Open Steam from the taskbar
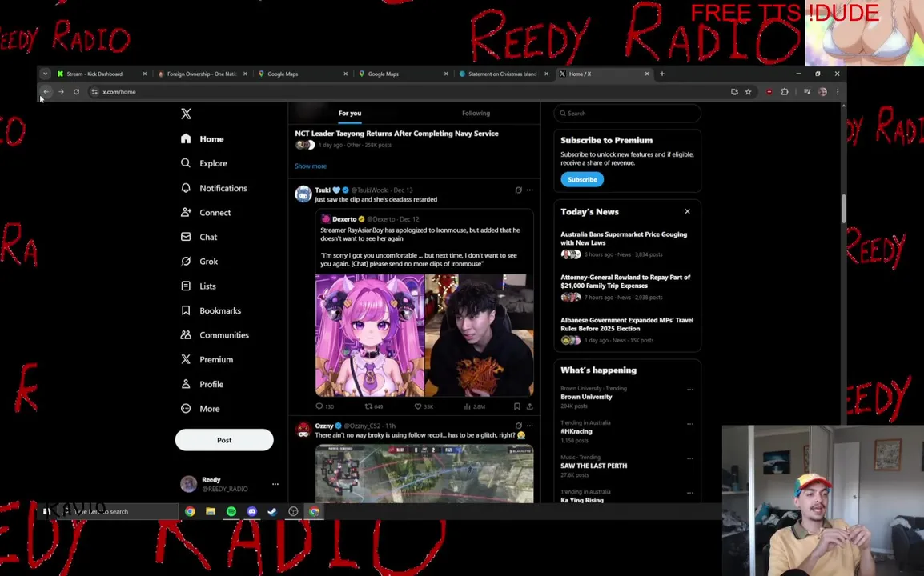 point(272,511)
